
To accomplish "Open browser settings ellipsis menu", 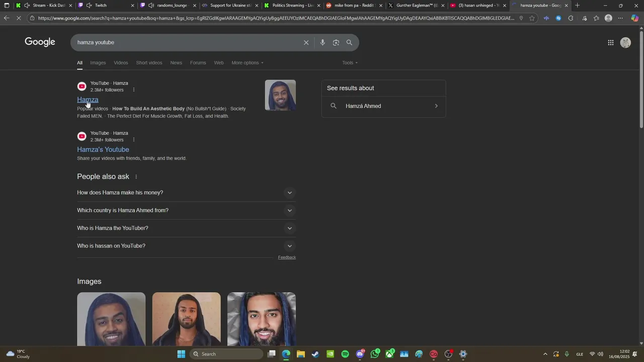I will 620,18.
